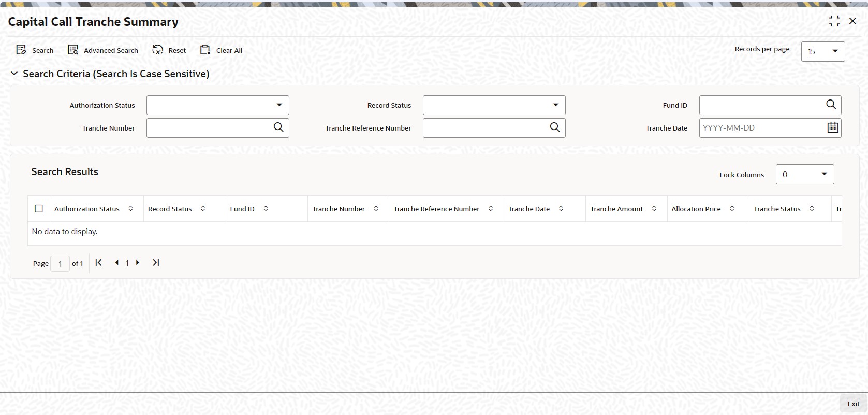Sort by Authorization Status column
This screenshot has height=415, width=868.
[130, 209]
